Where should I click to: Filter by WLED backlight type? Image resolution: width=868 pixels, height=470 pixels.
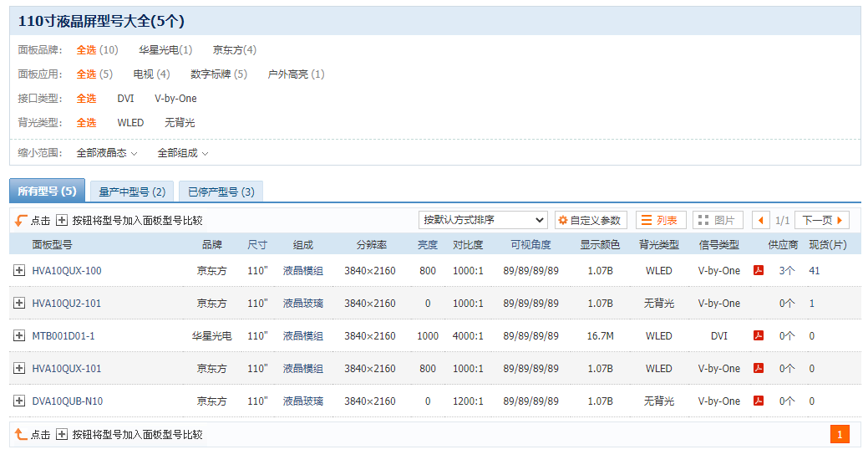(130, 123)
